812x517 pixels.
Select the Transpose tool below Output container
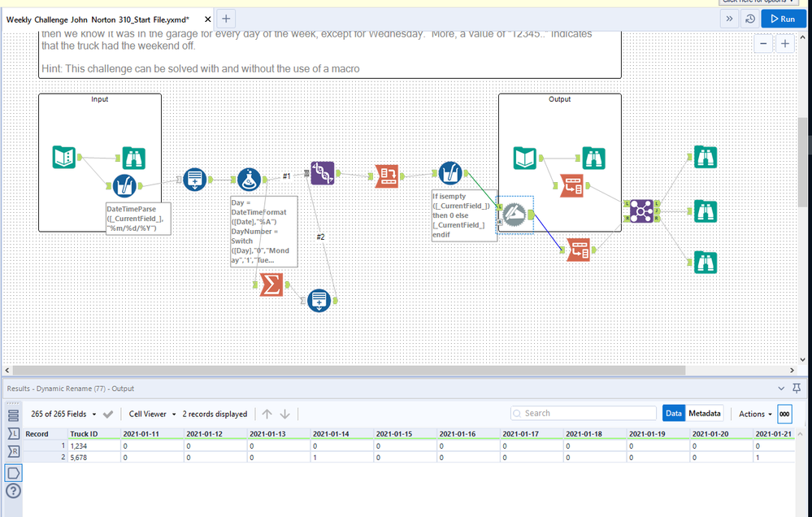(x=579, y=250)
